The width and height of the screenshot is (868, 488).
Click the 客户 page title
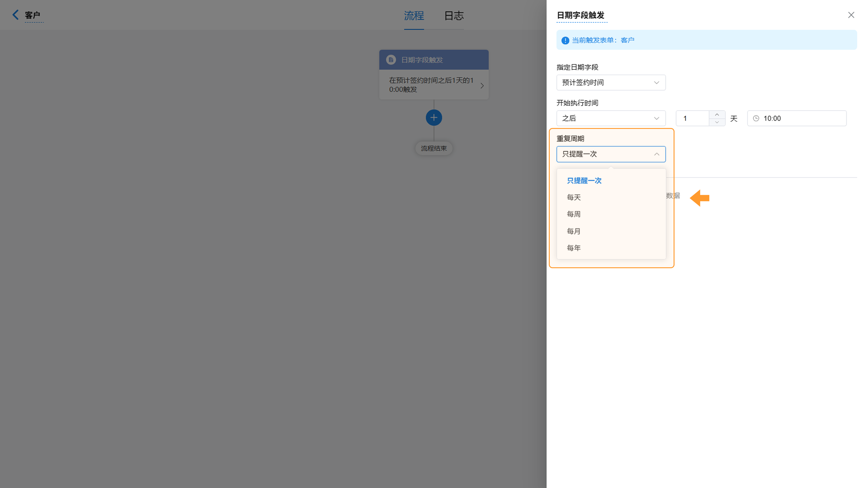point(33,15)
